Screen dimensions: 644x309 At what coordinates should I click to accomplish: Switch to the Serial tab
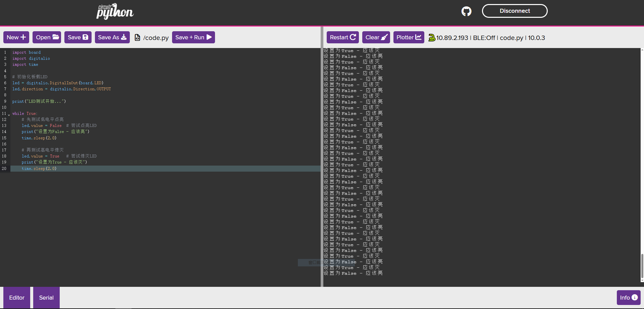coord(46,298)
